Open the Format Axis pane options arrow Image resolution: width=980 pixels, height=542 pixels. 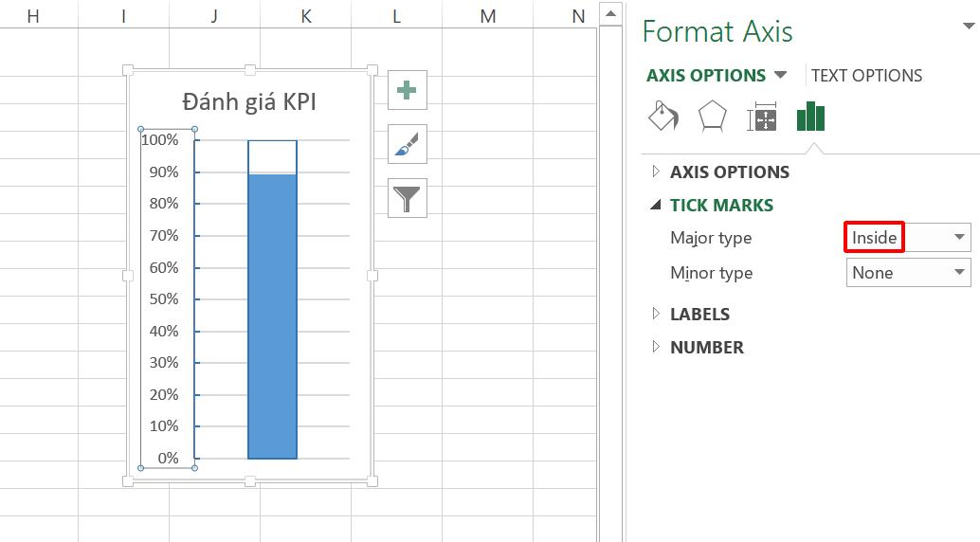pyautogui.click(x=968, y=27)
